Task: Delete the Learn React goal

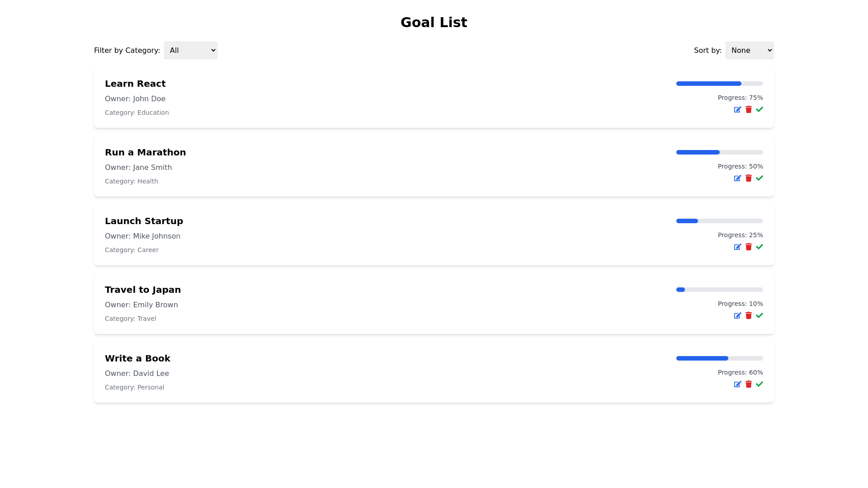Action: (749, 109)
